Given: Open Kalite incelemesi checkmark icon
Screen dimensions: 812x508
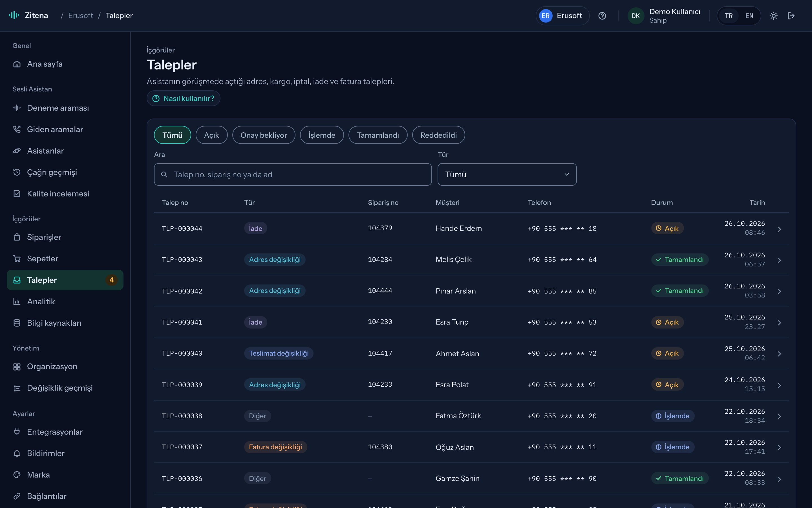Looking at the screenshot, I should [x=17, y=194].
